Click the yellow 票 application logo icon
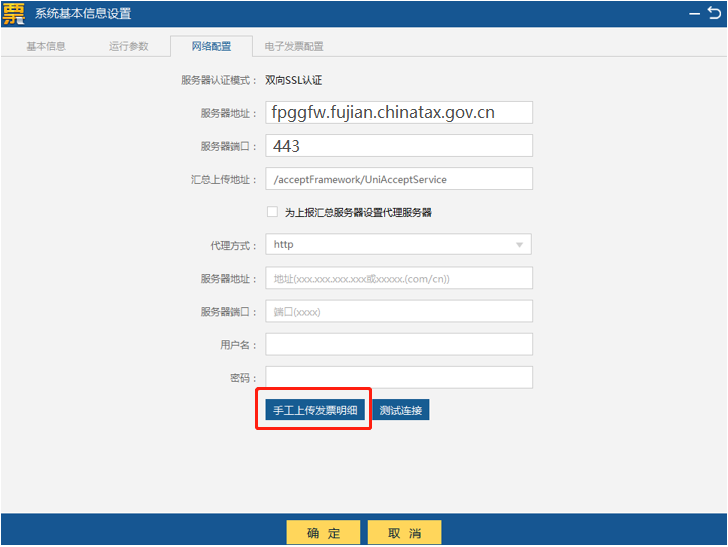 (x=14, y=13)
